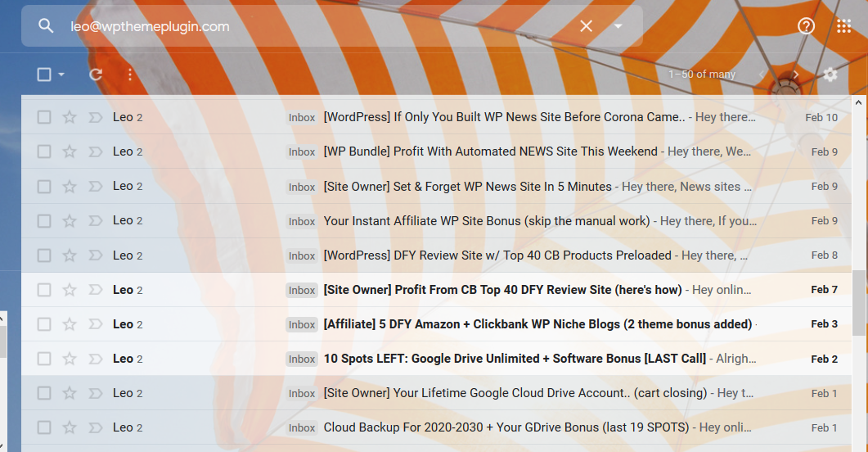This screenshot has height=452, width=868.
Task: Show search options dropdown arrow
Action: (x=618, y=26)
